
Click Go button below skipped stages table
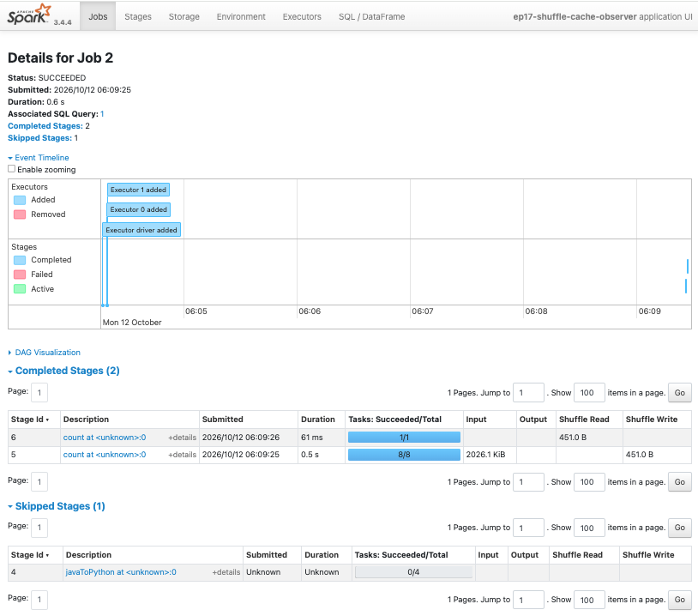tap(679, 600)
